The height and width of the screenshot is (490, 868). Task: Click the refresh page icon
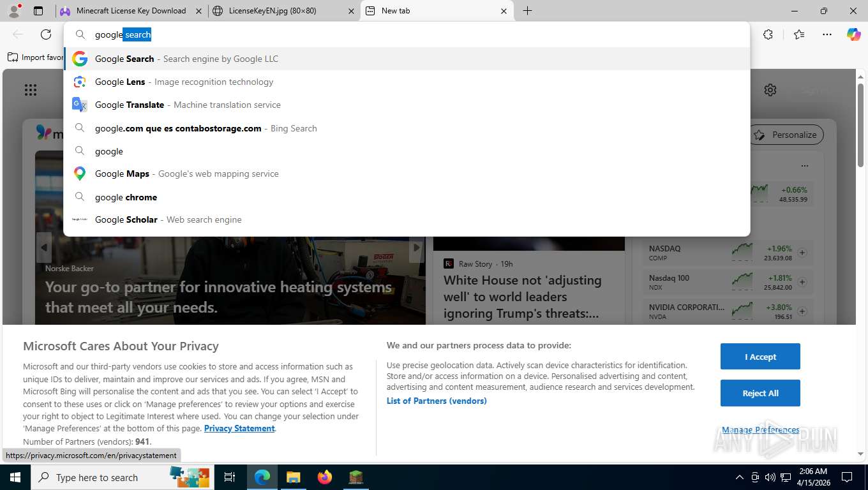(46, 34)
